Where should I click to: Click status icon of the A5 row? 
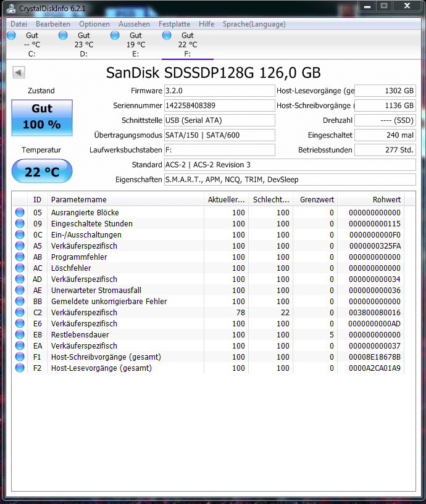pos(20,246)
